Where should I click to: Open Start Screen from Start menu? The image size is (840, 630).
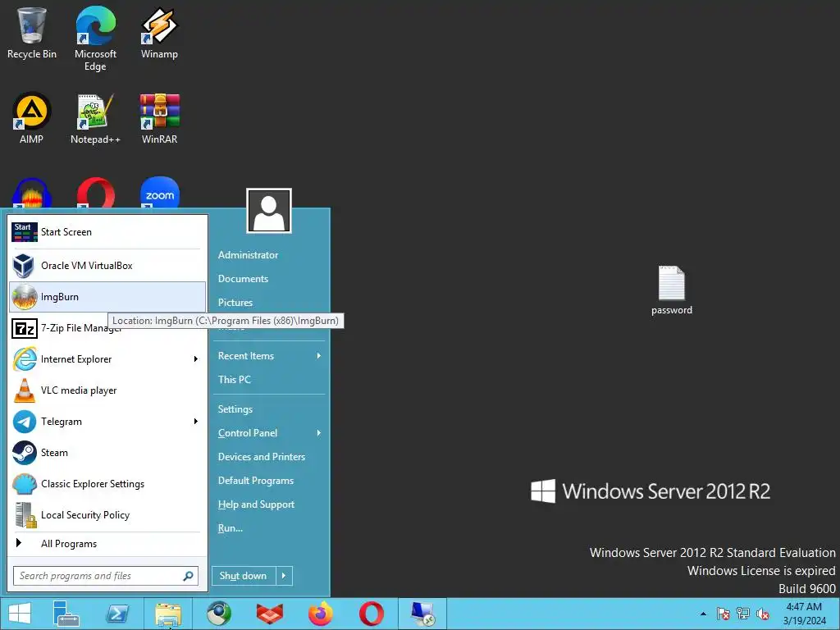click(x=107, y=232)
